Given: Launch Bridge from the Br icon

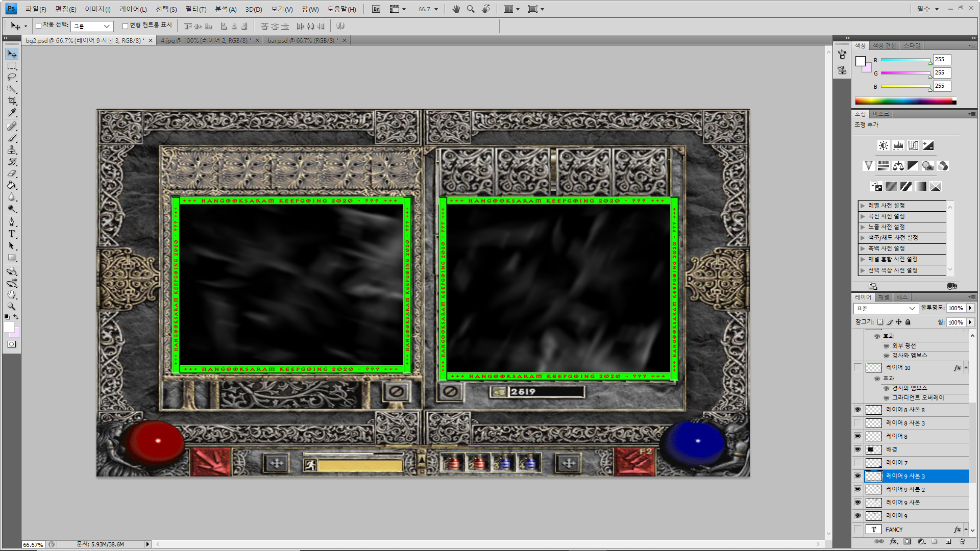Looking at the screenshot, I should (376, 9).
